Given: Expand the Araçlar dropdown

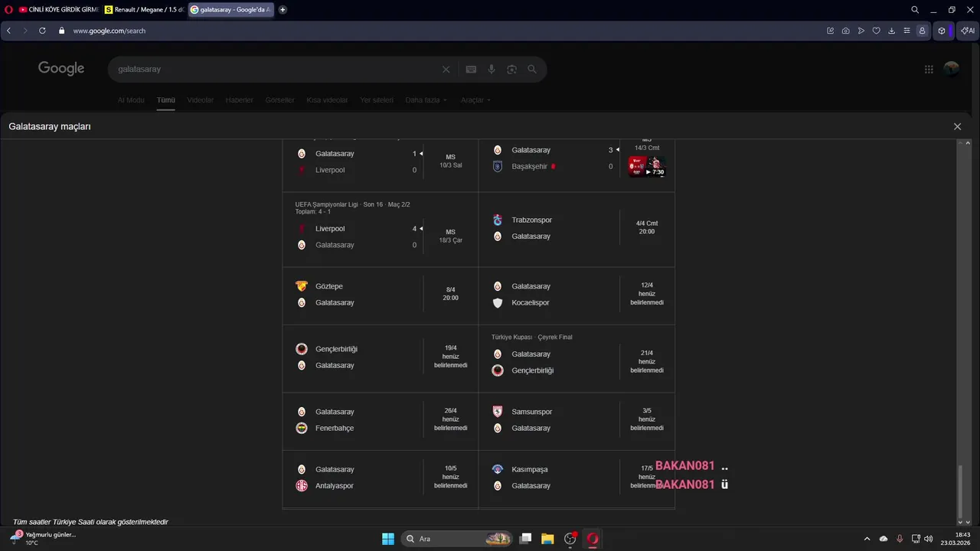Looking at the screenshot, I should point(475,100).
